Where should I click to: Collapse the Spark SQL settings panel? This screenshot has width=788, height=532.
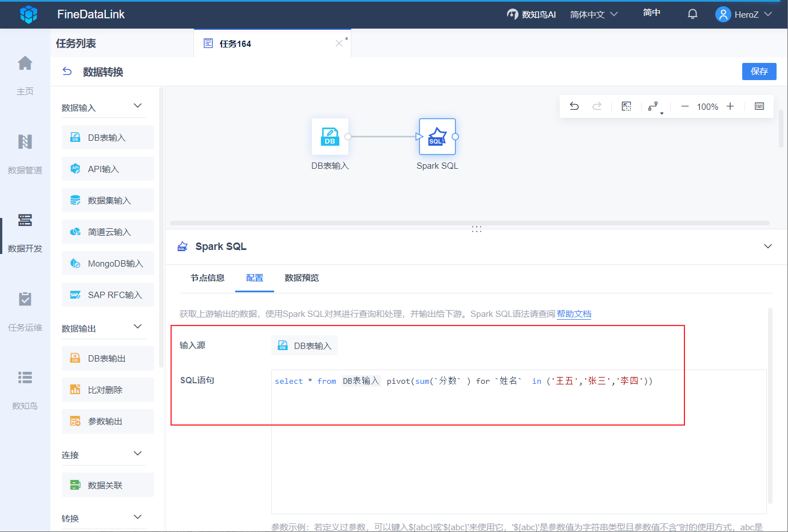(768, 247)
